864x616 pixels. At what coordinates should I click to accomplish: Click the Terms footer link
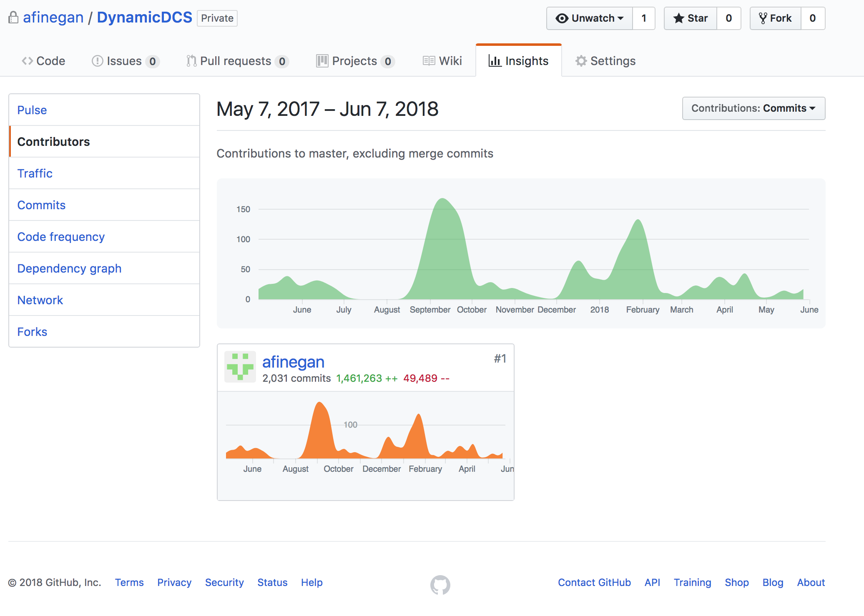point(129,582)
